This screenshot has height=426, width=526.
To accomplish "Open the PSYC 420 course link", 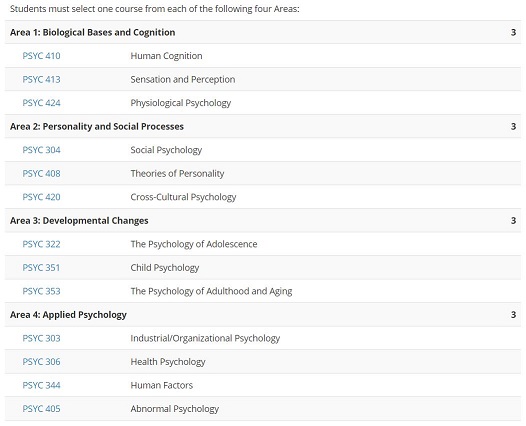I will [x=41, y=197].
